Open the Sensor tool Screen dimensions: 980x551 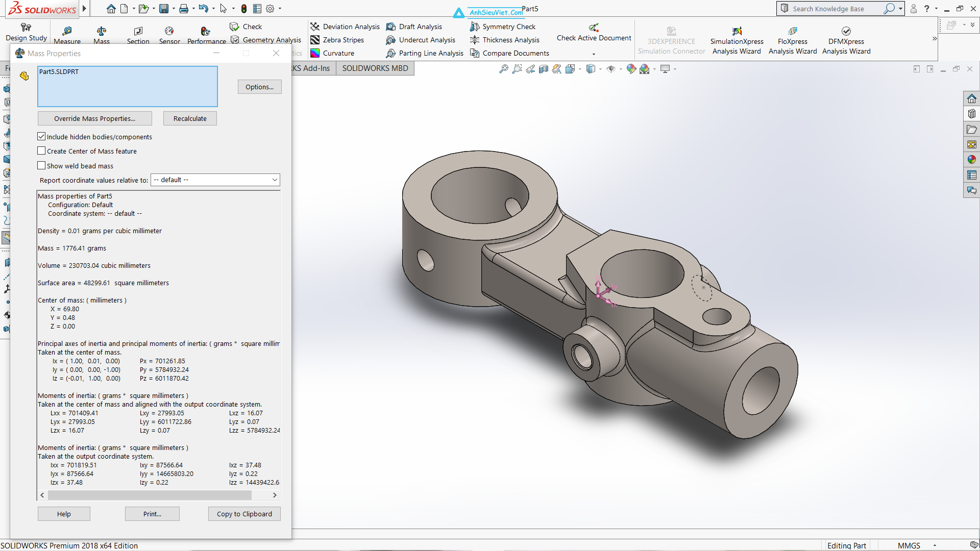point(169,36)
